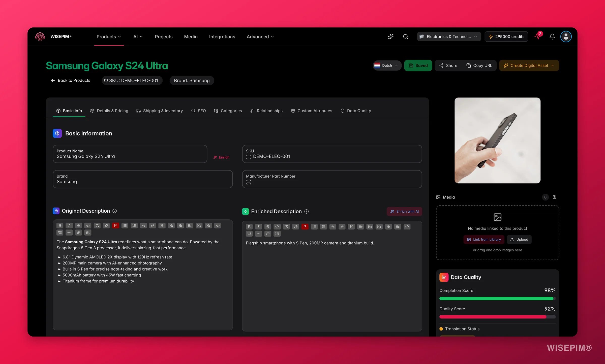The image size is (605, 364).
Task: Open the Categories tab
Action: pyautogui.click(x=228, y=111)
